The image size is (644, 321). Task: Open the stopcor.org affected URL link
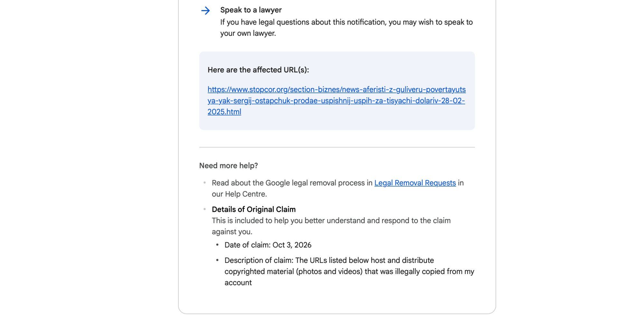point(336,101)
